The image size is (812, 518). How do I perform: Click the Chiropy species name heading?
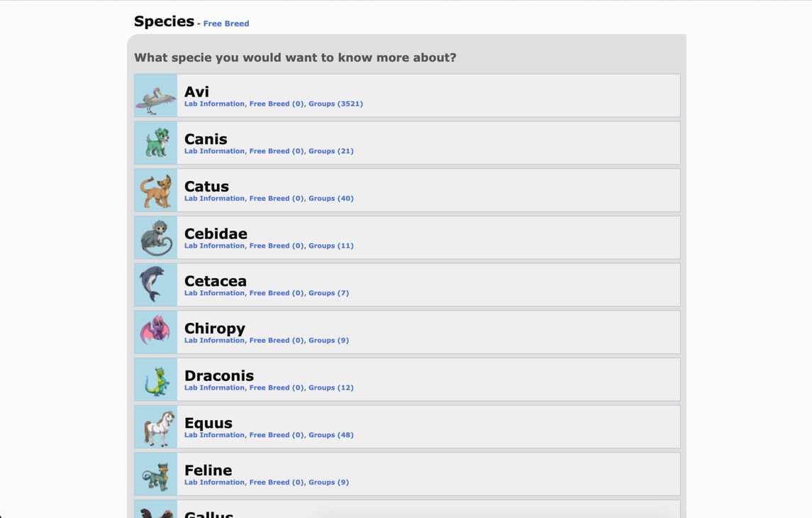[x=215, y=329]
